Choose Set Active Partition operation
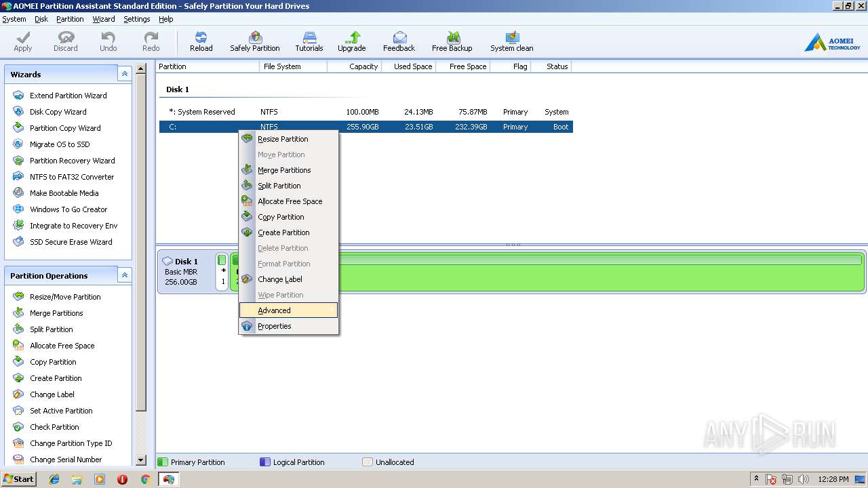This screenshot has height=488, width=868. tap(60, 411)
